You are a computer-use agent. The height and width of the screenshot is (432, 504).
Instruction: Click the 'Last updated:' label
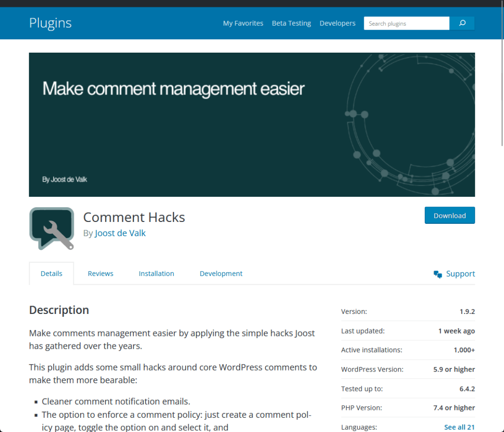[363, 331]
